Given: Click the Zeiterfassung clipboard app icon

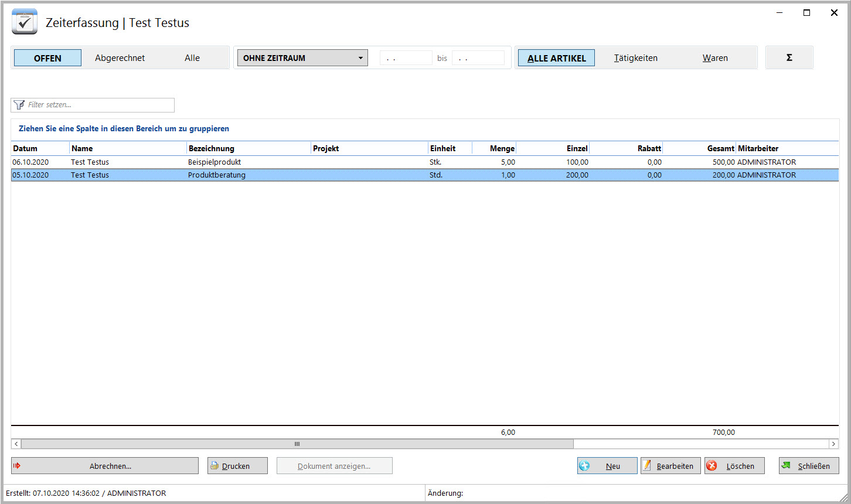Looking at the screenshot, I should [25, 22].
